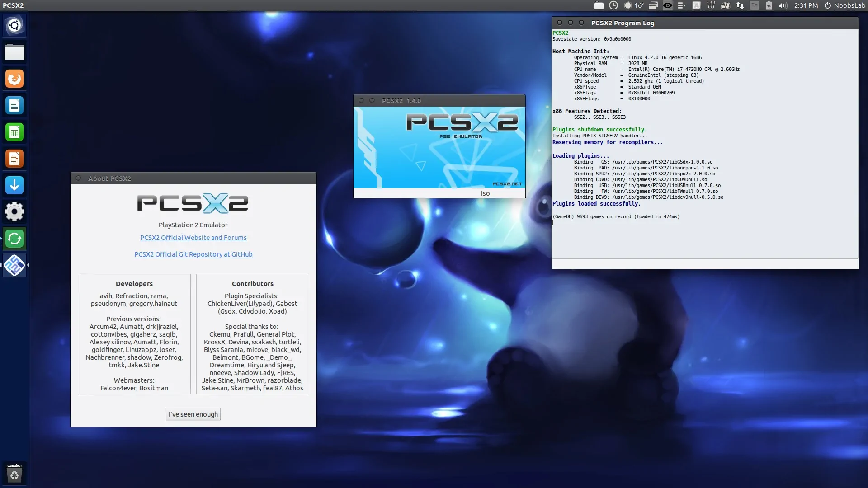Select the running PCSX2 dock icon
Screen dimensions: 868x488
(14, 265)
